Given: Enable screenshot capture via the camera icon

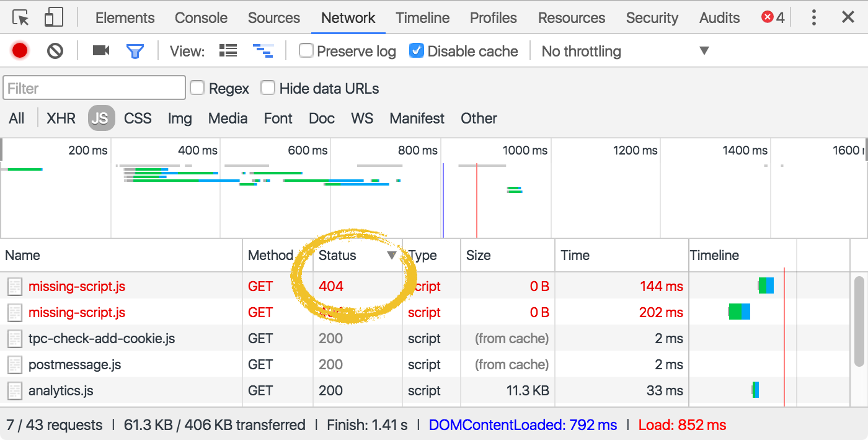Looking at the screenshot, I should [100, 51].
